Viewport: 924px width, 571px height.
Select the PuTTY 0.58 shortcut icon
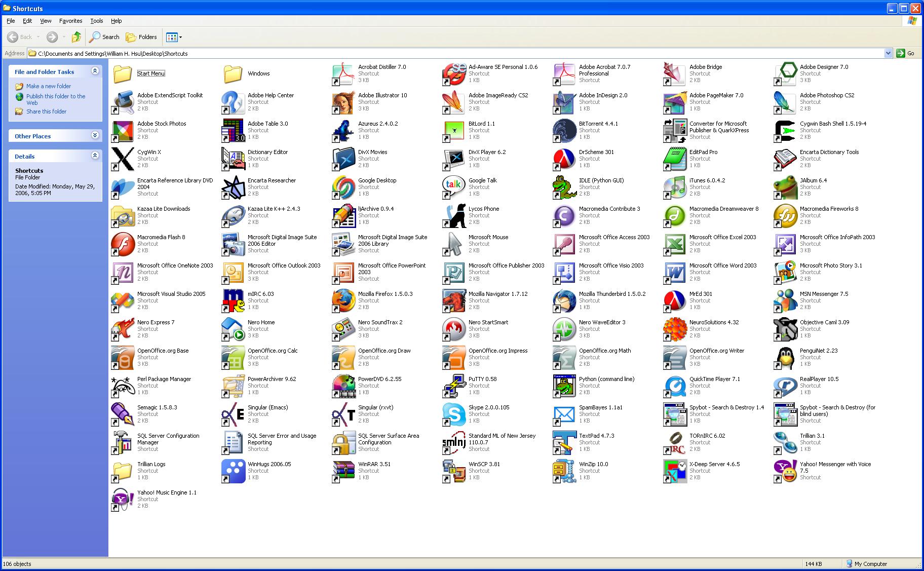pyautogui.click(x=454, y=386)
